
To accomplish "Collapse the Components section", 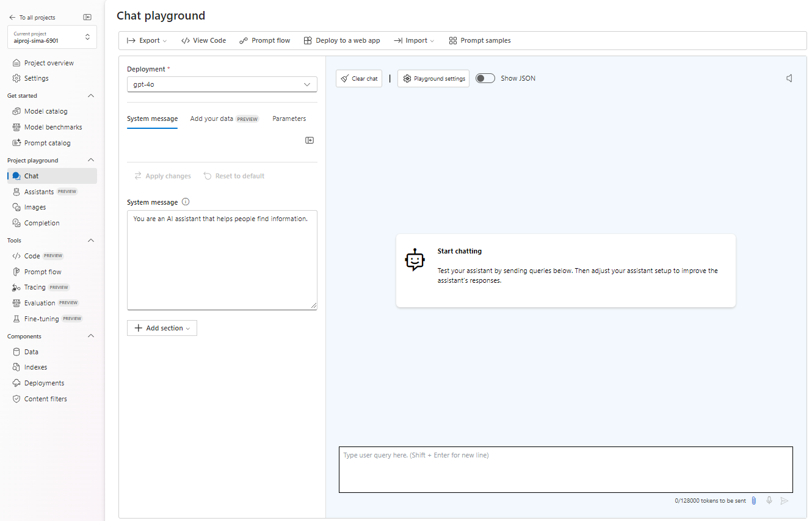I will click(90, 335).
